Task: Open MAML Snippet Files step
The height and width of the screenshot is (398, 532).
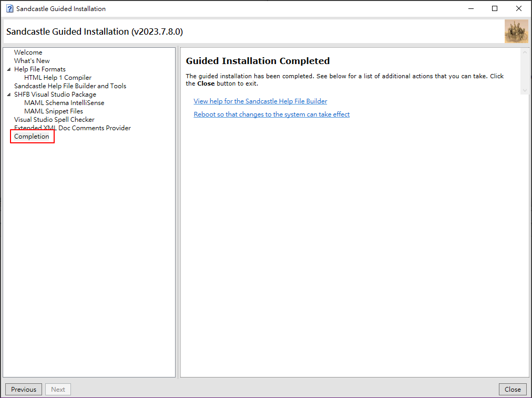Action: click(54, 111)
